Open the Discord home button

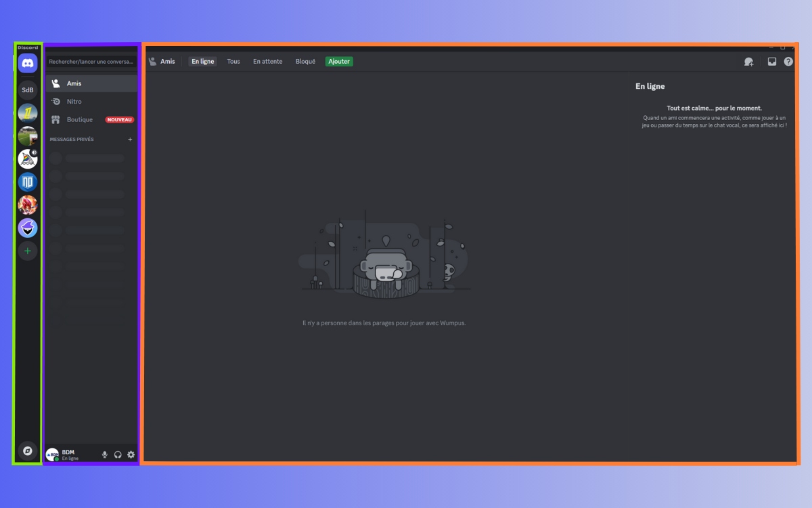click(x=28, y=64)
